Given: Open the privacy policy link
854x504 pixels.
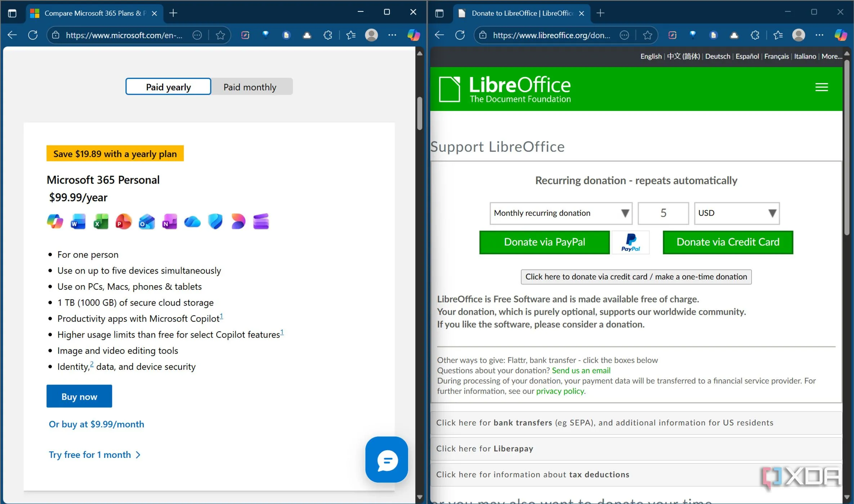Looking at the screenshot, I should [x=559, y=391].
